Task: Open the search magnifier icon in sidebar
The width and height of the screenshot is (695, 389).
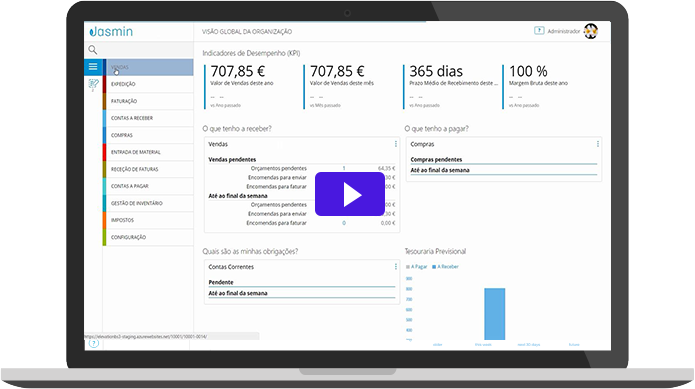Action: pos(93,50)
